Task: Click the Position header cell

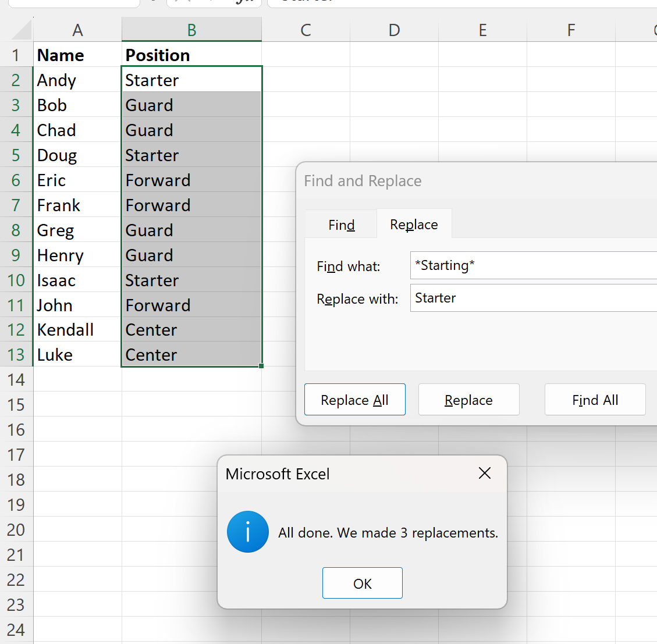Action: pos(191,55)
